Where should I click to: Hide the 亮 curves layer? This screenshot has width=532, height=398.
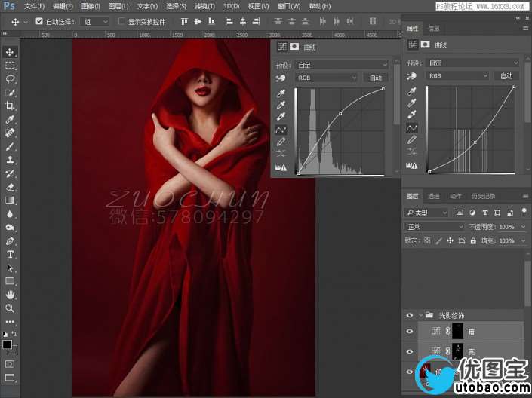(x=410, y=351)
